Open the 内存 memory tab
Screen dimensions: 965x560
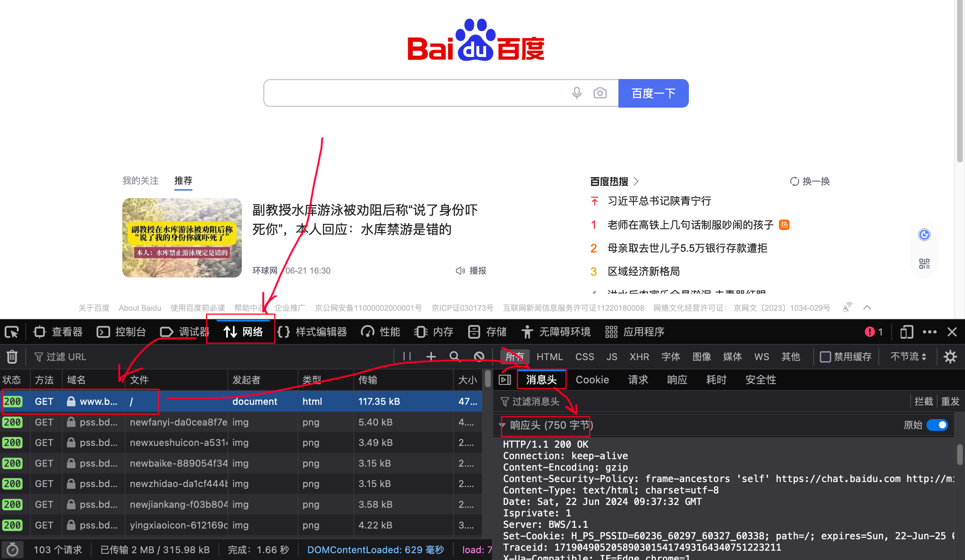click(x=433, y=331)
